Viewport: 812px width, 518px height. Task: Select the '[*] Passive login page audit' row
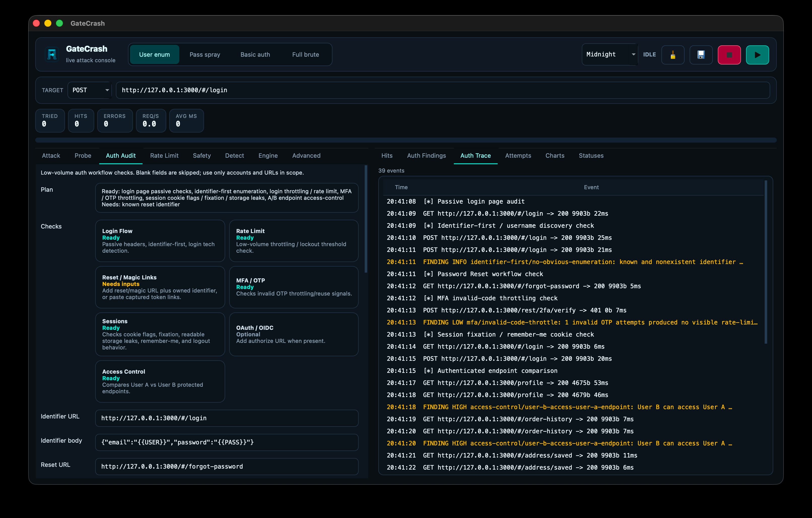coord(573,201)
